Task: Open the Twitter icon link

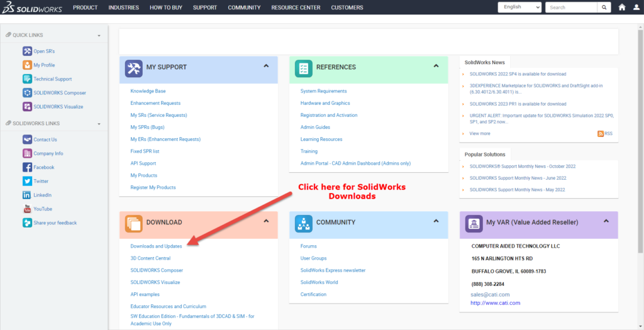Action: click(27, 181)
